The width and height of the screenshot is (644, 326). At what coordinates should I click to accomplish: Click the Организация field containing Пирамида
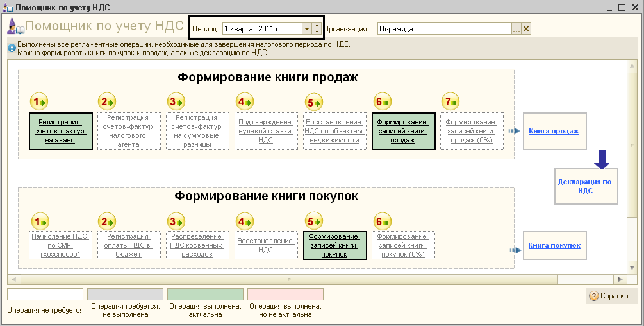(x=445, y=29)
